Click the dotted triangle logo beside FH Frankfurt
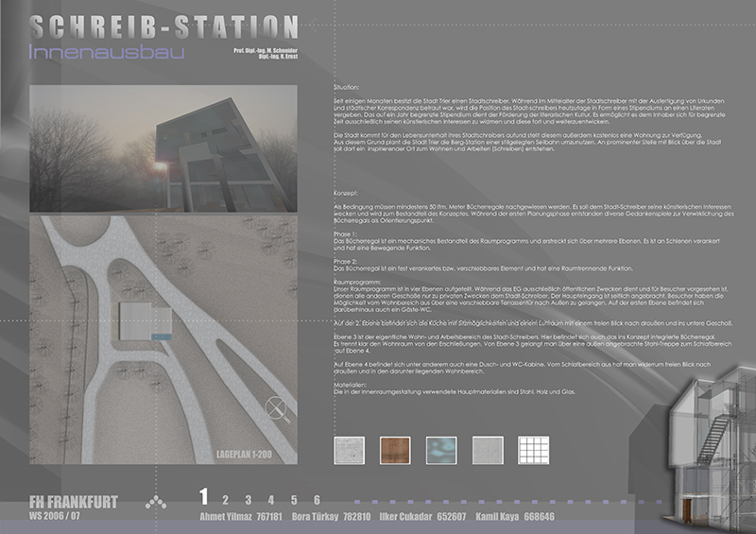The height and width of the screenshot is (534, 756). (x=156, y=503)
